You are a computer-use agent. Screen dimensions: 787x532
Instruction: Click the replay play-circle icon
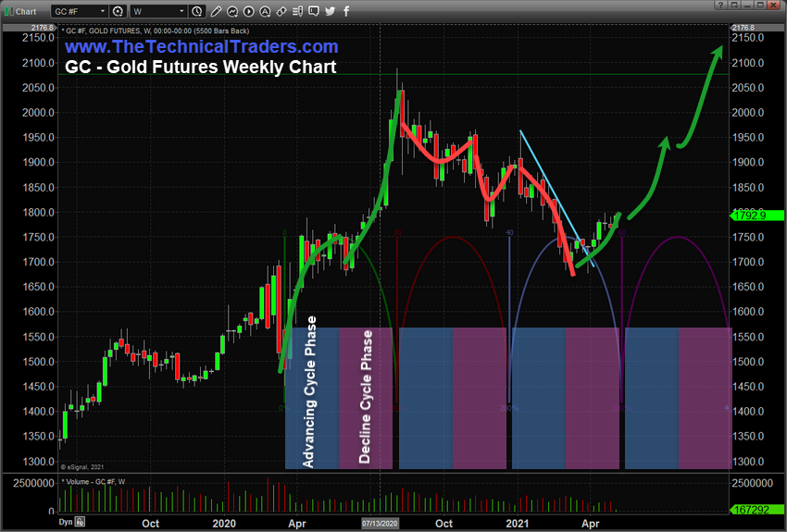coord(248,11)
